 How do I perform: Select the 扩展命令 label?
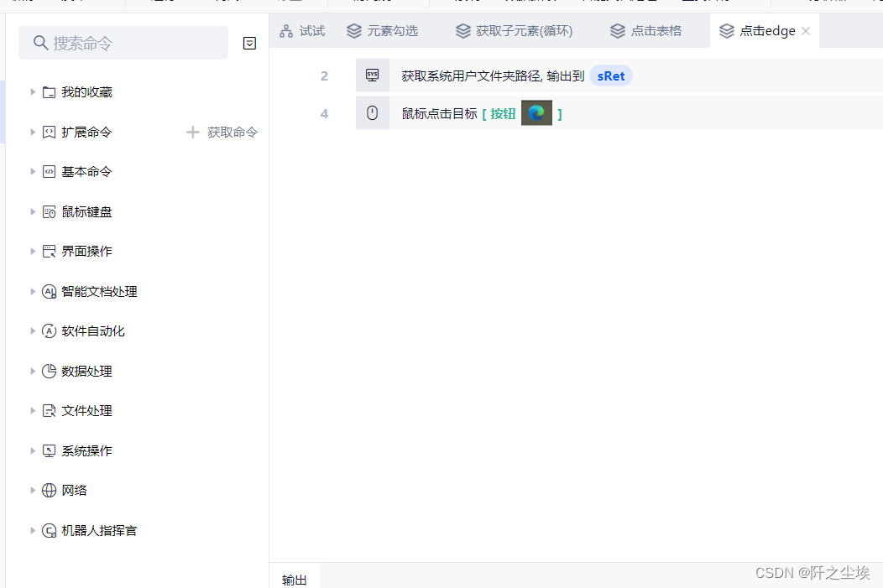click(86, 133)
